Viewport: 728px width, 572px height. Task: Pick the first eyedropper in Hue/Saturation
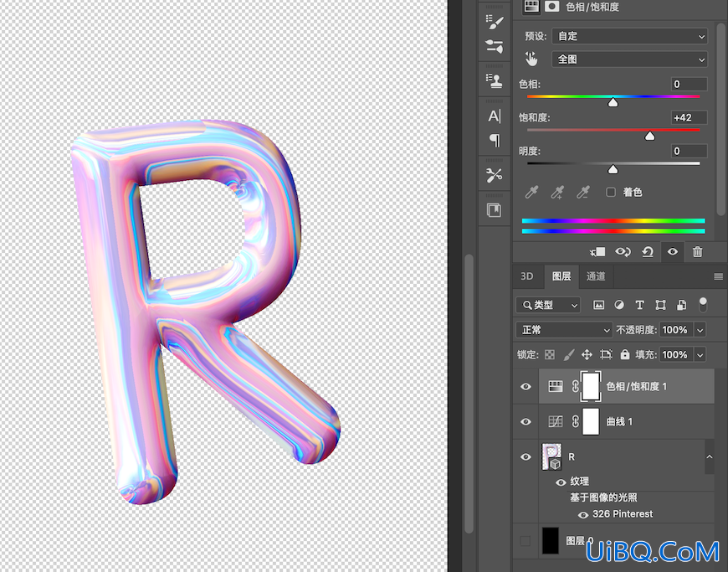(x=531, y=192)
